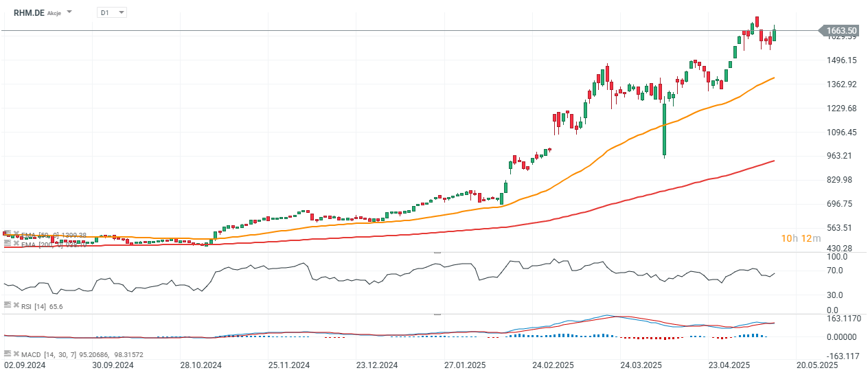The width and height of the screenshot is (868, 377).
Task: Click the RSI panel top resize handle
Action: click(436, 253)
